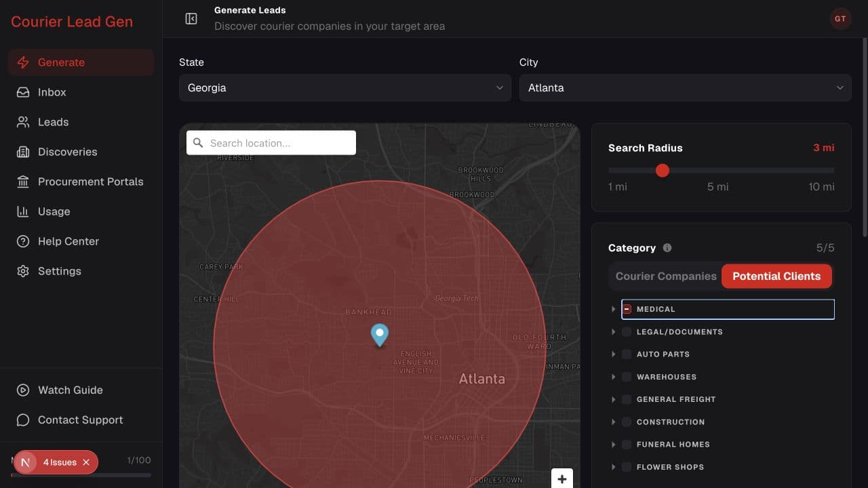Click the Generate lightning bolt icon
868x488 pixels.
coord(23,62)
